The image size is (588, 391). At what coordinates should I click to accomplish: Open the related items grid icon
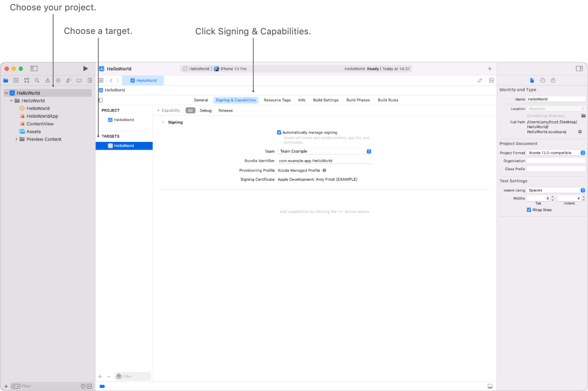101,80
